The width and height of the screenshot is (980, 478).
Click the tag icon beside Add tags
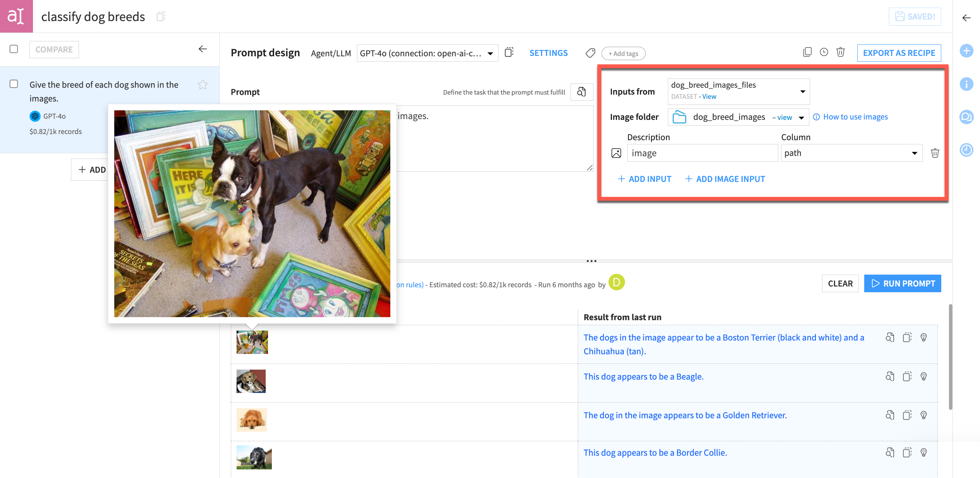point(590,53)
